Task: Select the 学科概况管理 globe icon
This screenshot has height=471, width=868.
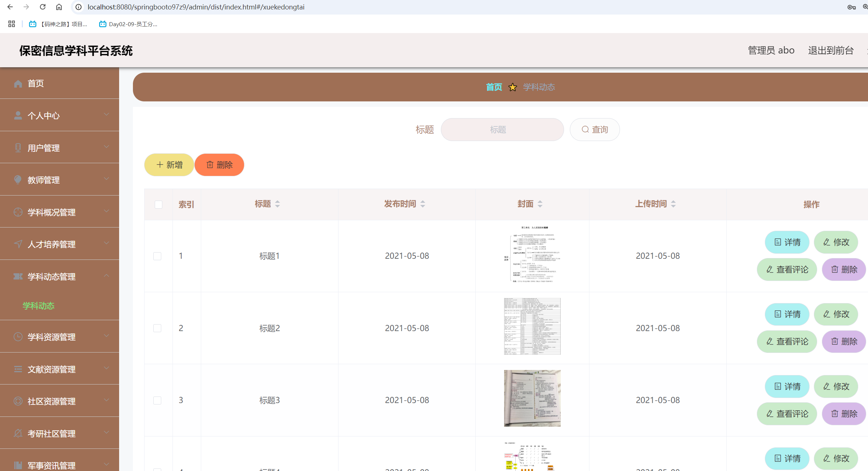Action: click(x=18, y=212)
